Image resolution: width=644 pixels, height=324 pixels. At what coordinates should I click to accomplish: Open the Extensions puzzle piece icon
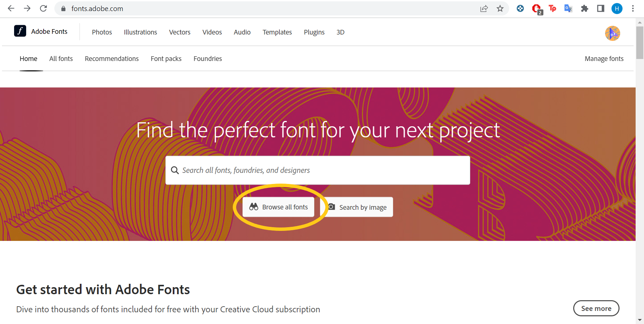(x=585, y=9)
